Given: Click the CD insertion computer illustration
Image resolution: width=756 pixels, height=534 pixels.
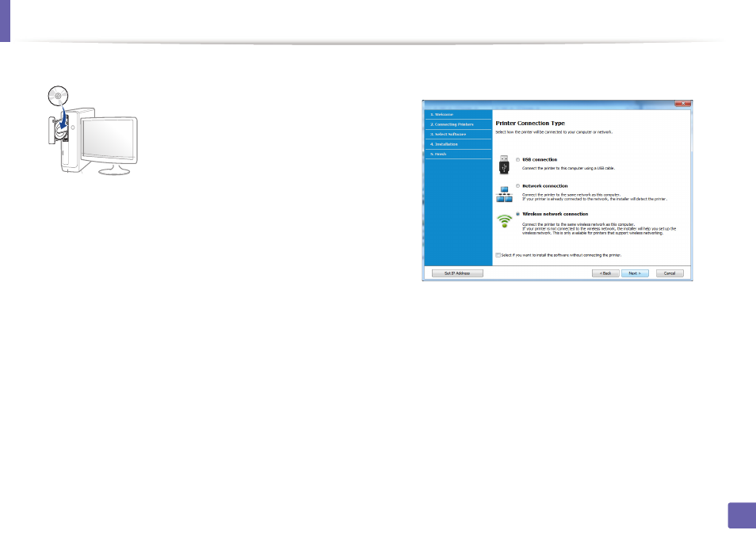Looking at the screenshot, I should coord(93,130).
